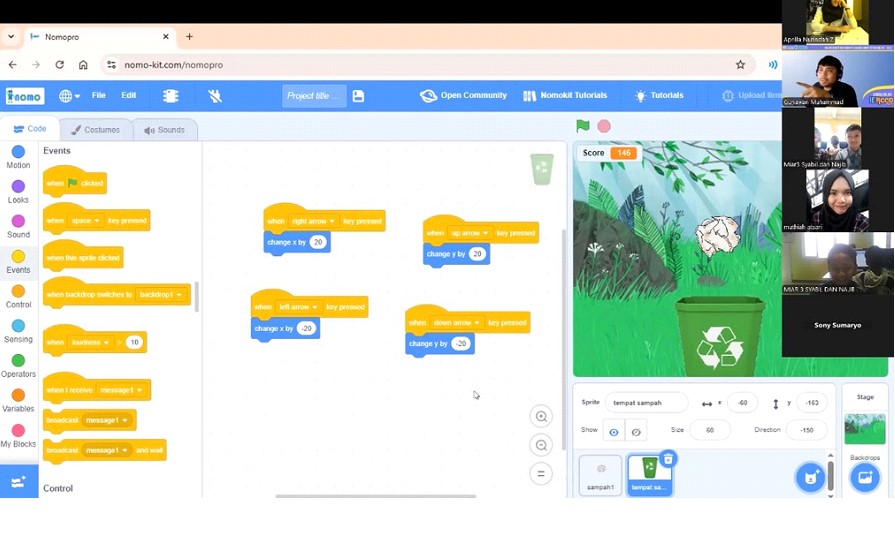Click value -20 in change x block
This screenshot has height=543, width=895.
307,328
